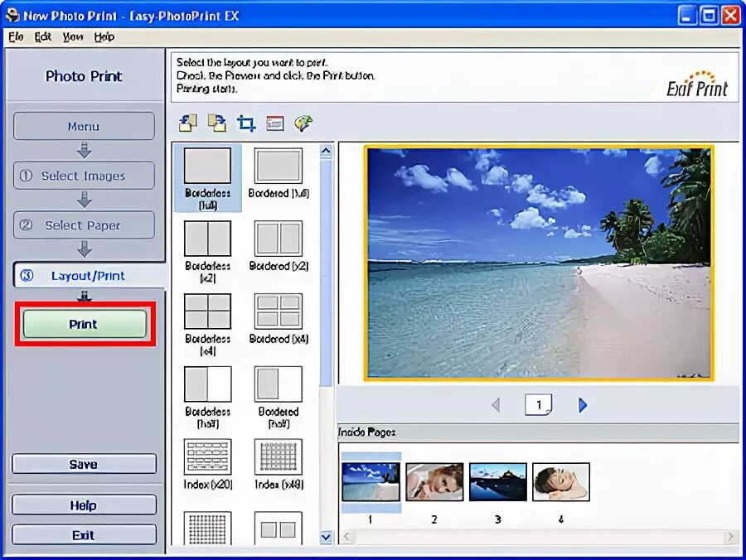Rotate image left using toolbar icon
Screen dimensions: 746x560
(188, 123)
